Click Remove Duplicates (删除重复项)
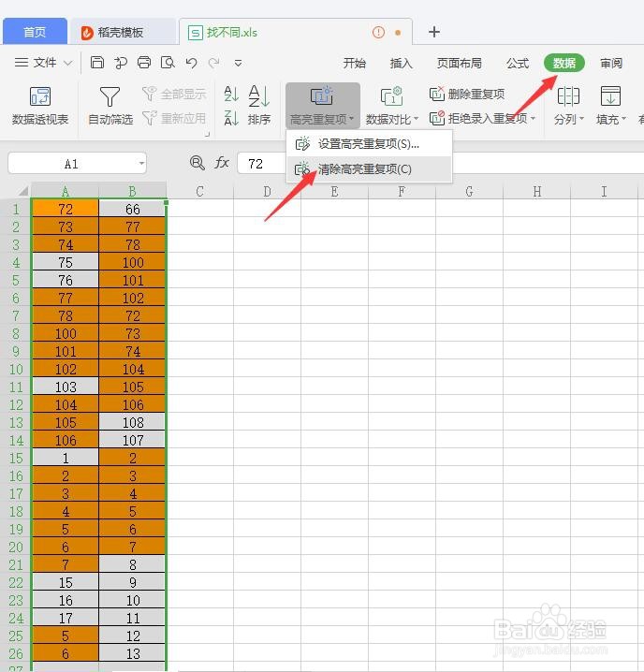The width and height of the screenshot is (644, 672). coord(467,94)
